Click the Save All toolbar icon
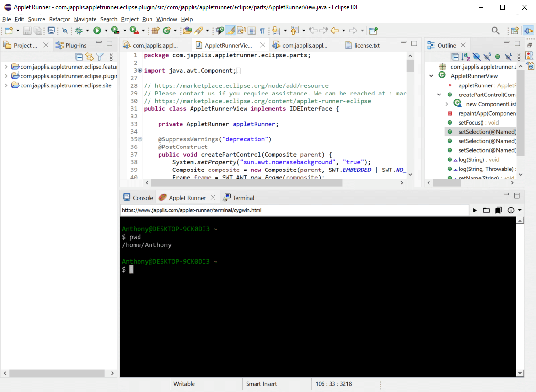536x392 pixels. 38,31
